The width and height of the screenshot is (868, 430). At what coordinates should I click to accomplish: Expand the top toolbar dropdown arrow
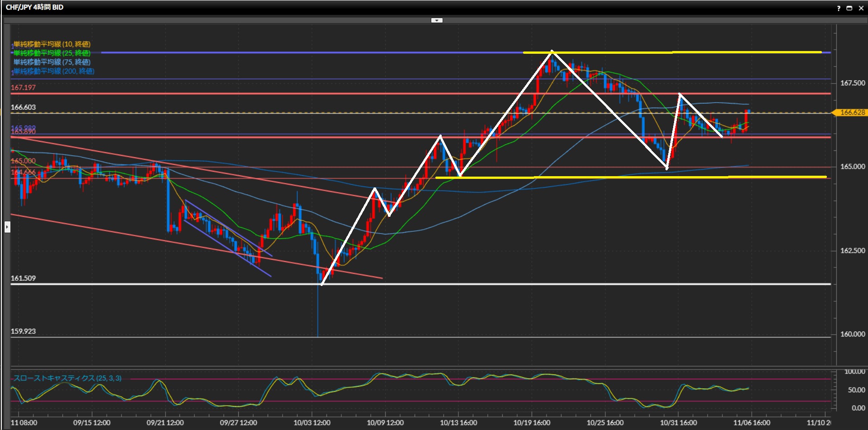(x=437, y=20)
